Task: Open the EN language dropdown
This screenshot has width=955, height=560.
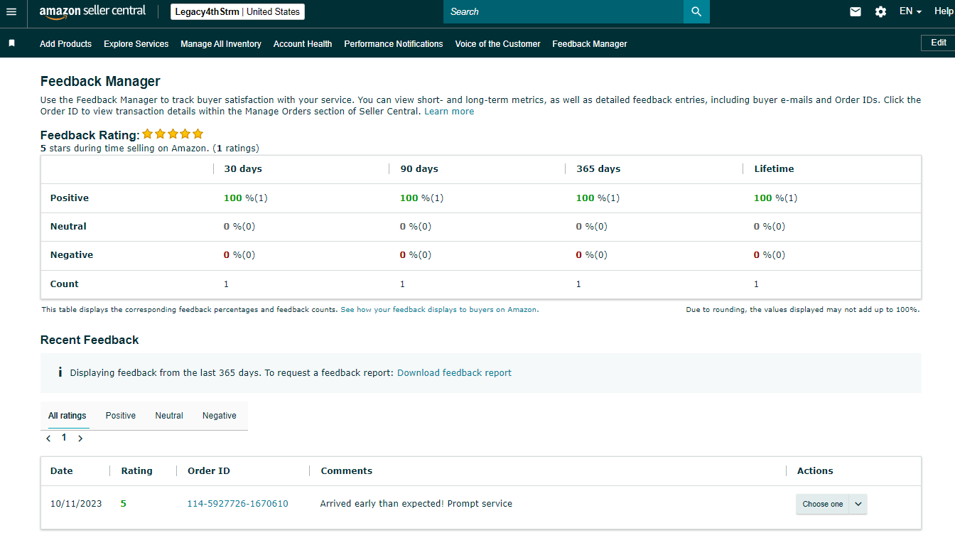Action: point(910,11)
